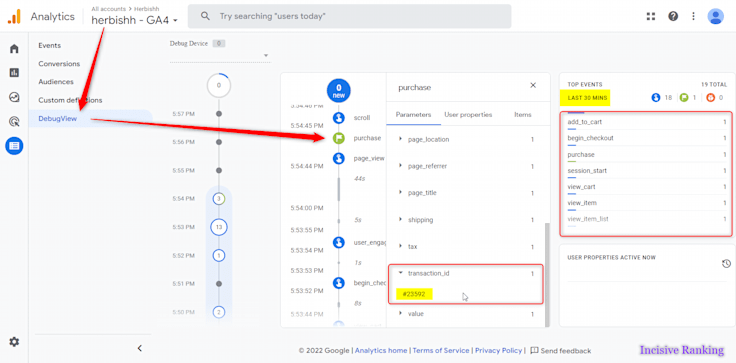
Task: Switch to the User properties tab
Action: tap(468, 115)
